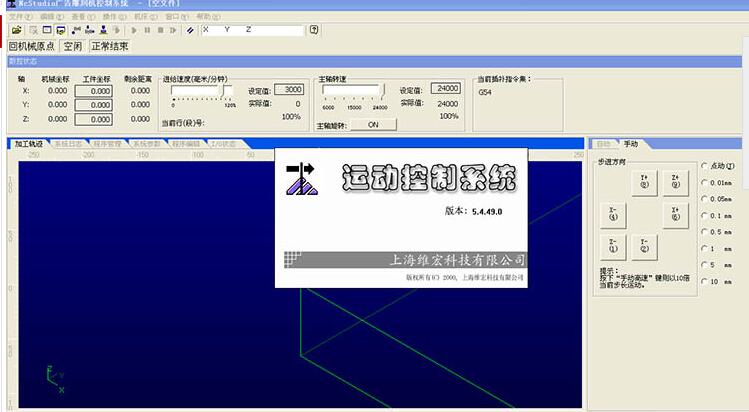Open the 机床 menu

click(146, 17)
